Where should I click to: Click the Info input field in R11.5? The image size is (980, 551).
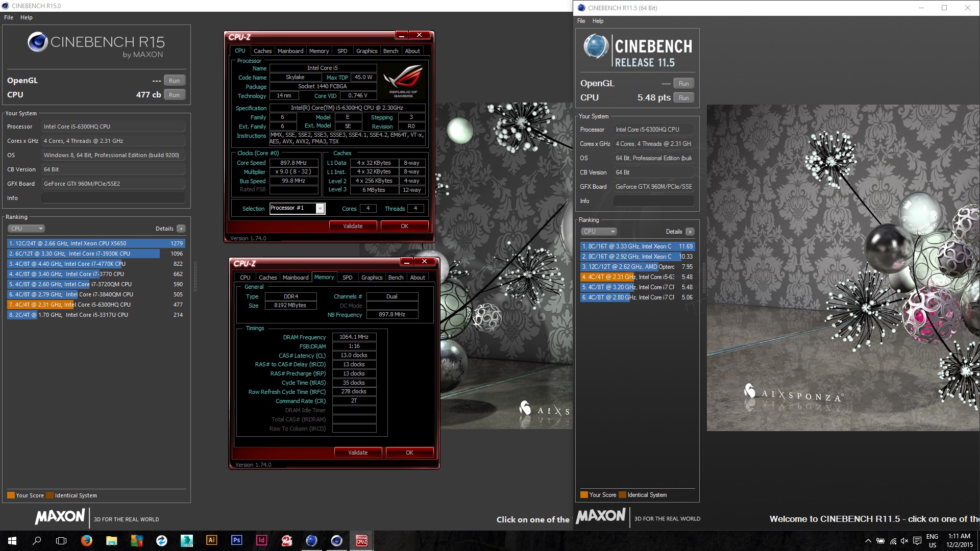654,201
